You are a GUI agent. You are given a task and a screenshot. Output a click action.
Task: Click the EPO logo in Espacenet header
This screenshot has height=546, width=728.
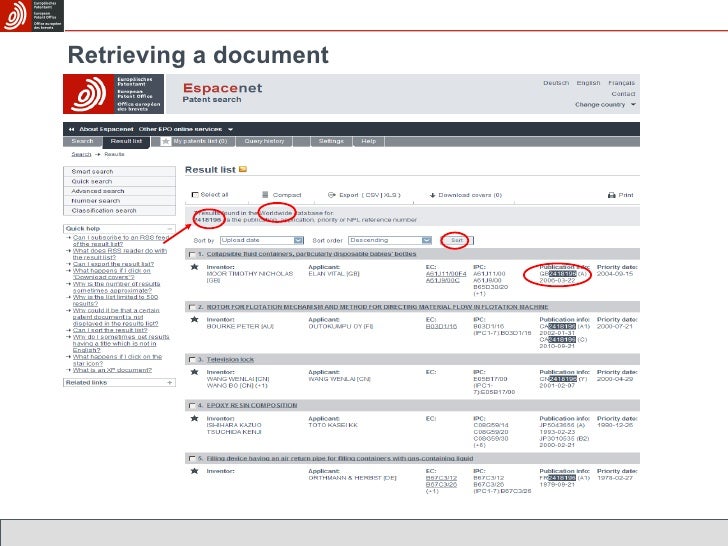113,94
